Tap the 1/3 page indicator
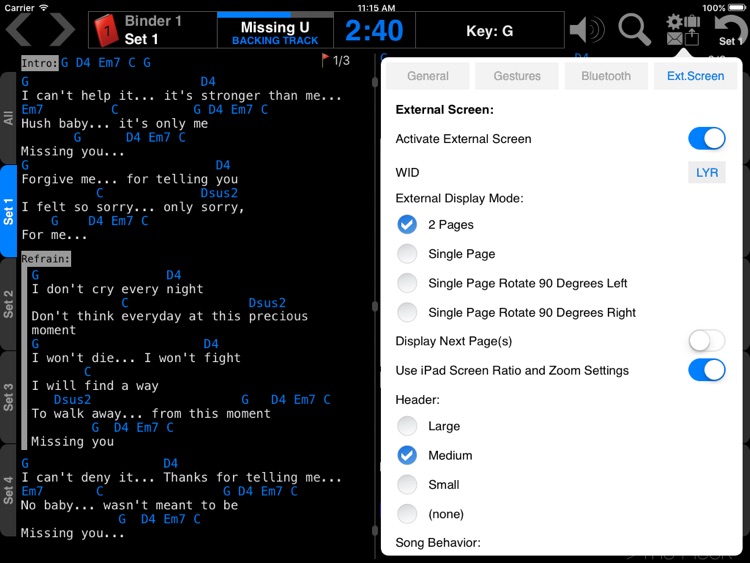 coord(341,61)
